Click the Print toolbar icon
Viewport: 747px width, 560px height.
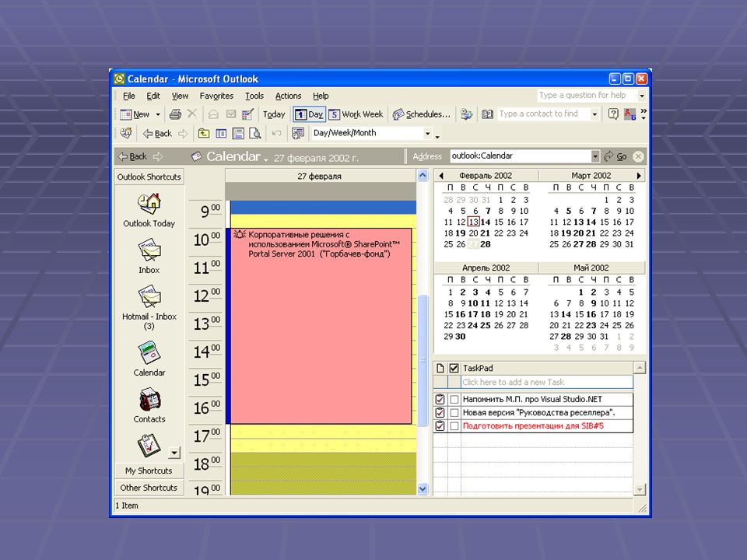[175, 114]
